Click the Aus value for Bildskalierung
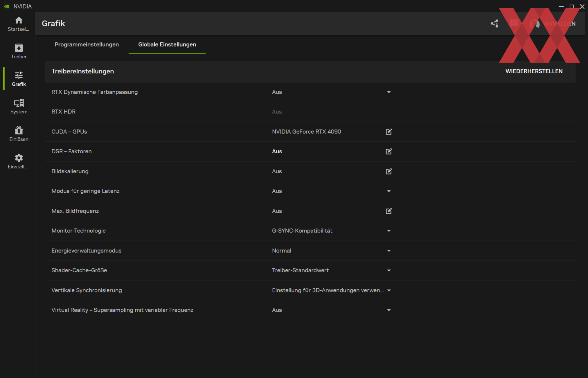This screenshot has height=378, width=588. (x=277, y=171)
